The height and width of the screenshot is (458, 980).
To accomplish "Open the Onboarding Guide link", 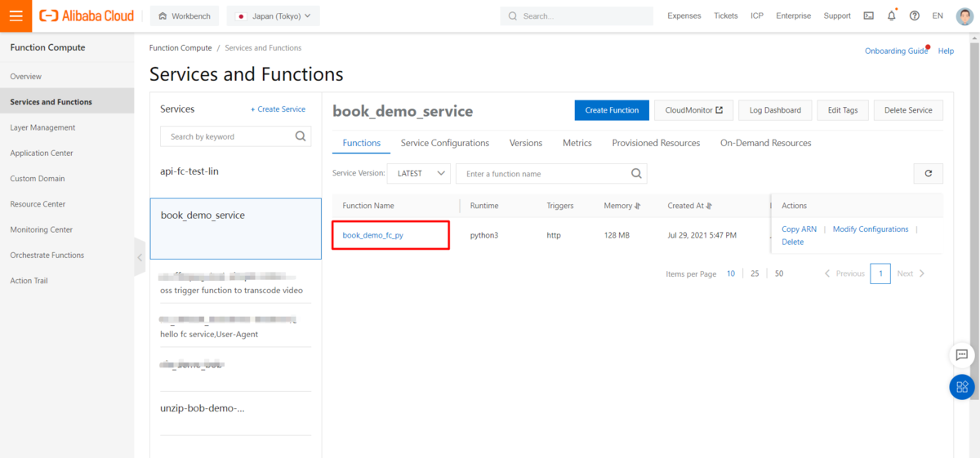I will coord(896,51).
